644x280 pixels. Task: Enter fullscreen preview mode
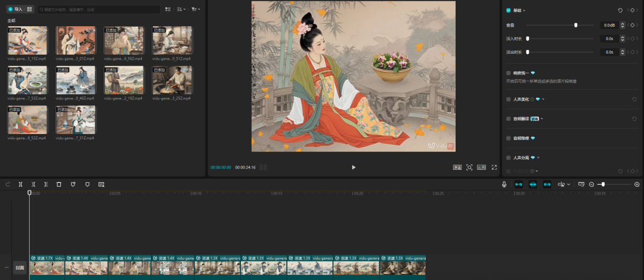point(494,167)
